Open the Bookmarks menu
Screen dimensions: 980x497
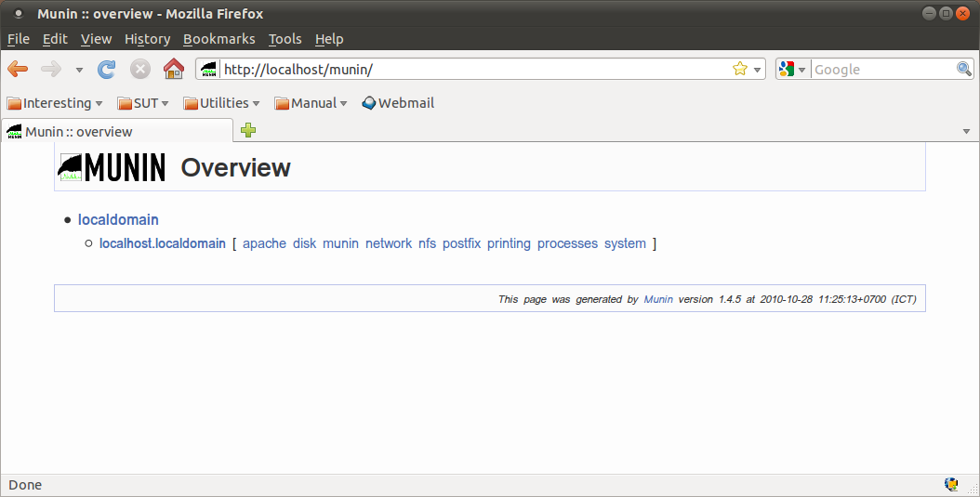click(219, 39)
